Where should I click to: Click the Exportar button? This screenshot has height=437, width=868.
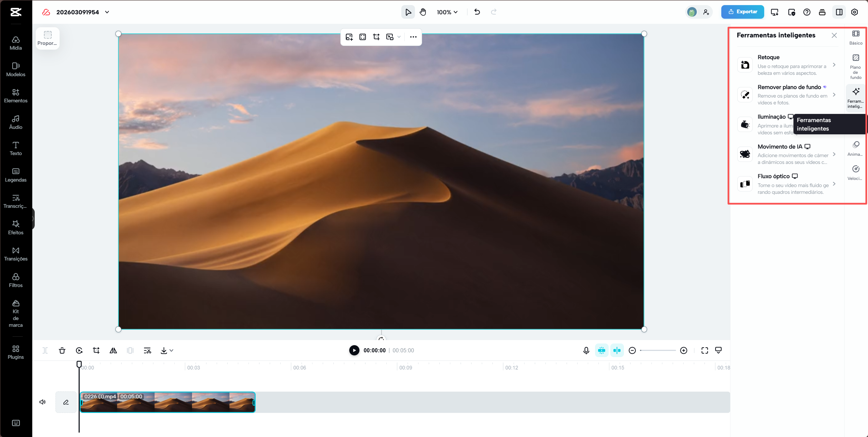(743, 12)
